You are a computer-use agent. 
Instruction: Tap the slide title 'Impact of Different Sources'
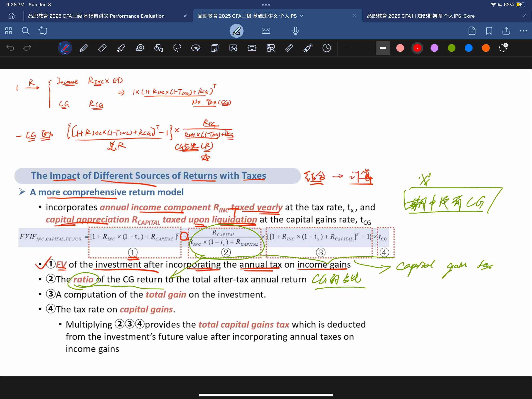click(x=149, y=176)
